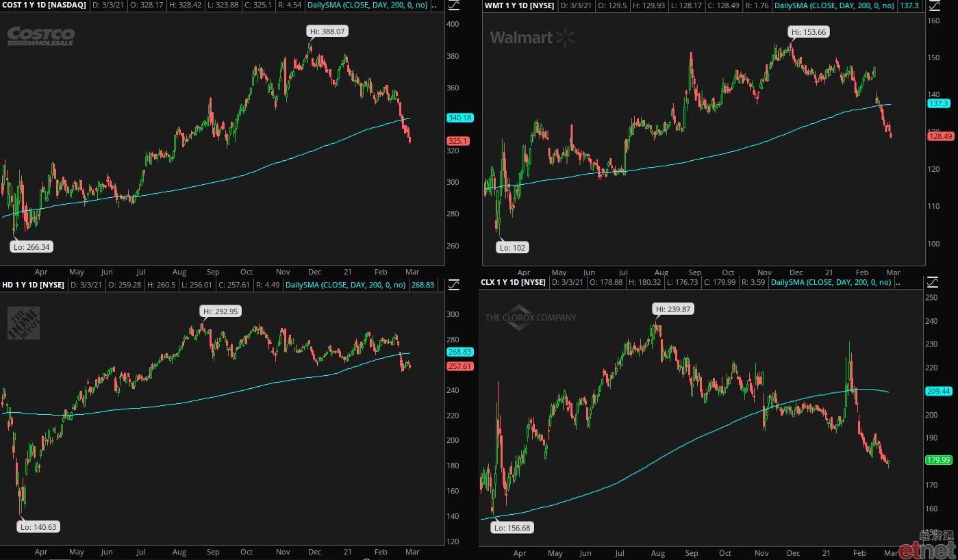Viewport: 958px width, 560px height.
Task: Click the Hi: 388.07 bubble
Action: (x=328, y=31)
